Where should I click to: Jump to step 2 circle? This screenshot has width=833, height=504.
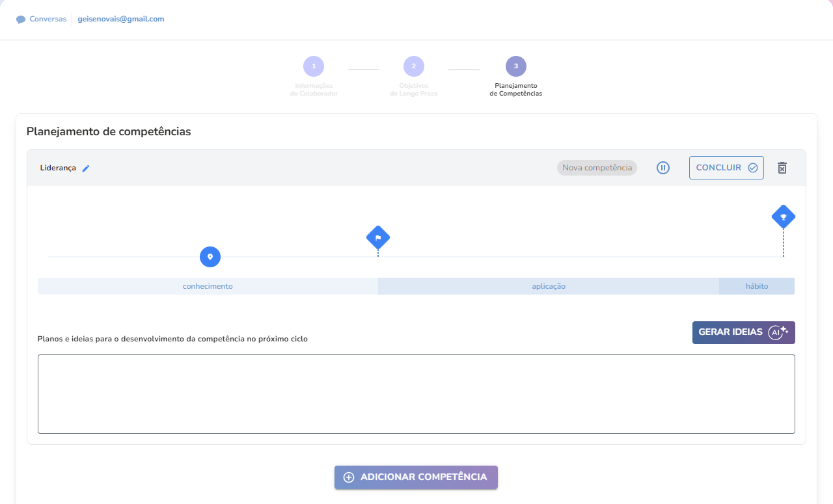[414, 66]
